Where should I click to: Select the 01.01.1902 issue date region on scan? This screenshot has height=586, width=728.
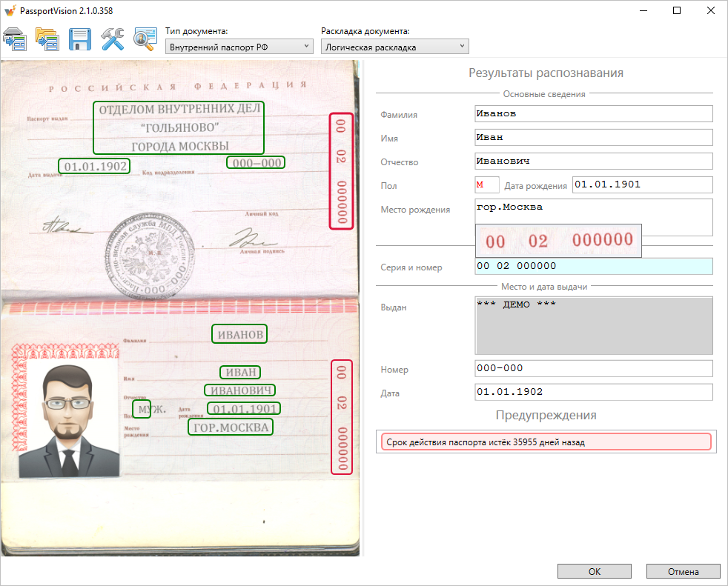pos(94,166)
